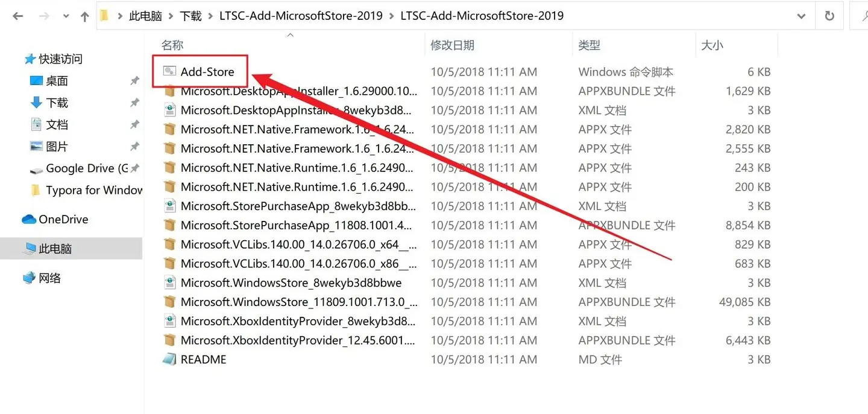Sort files by 大小 column header

[712, 45]
